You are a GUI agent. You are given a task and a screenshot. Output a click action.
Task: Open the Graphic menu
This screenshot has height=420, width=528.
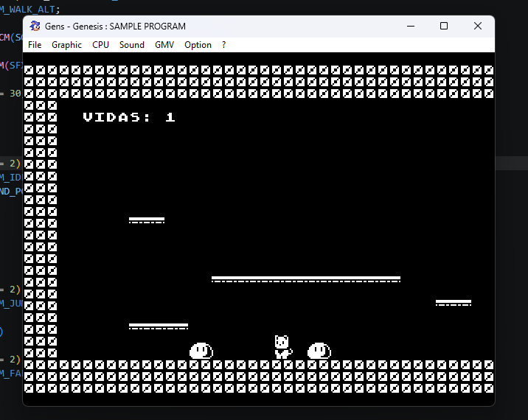[66, 45]
